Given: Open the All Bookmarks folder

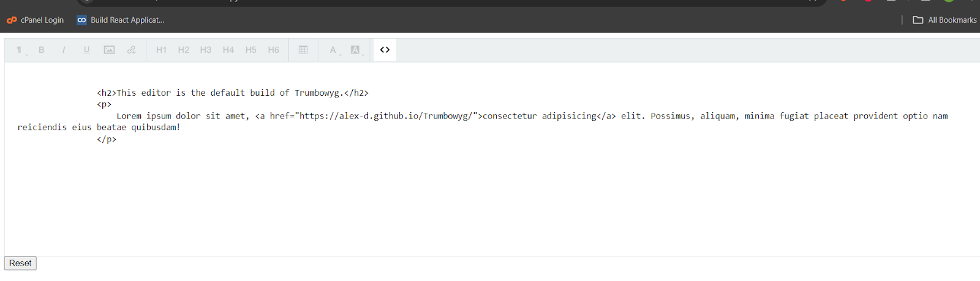Looking at the screenshot, I should tap(944, 20).
